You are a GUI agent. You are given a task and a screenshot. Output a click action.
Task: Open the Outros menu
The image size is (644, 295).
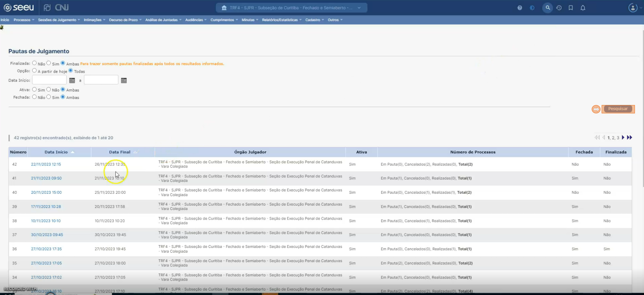click(335, 20)
